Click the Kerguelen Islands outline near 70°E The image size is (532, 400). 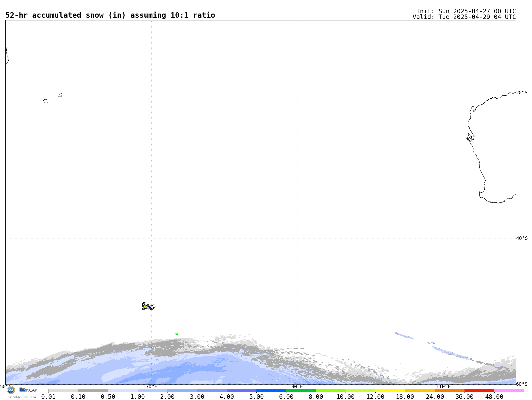pos(148,306)
